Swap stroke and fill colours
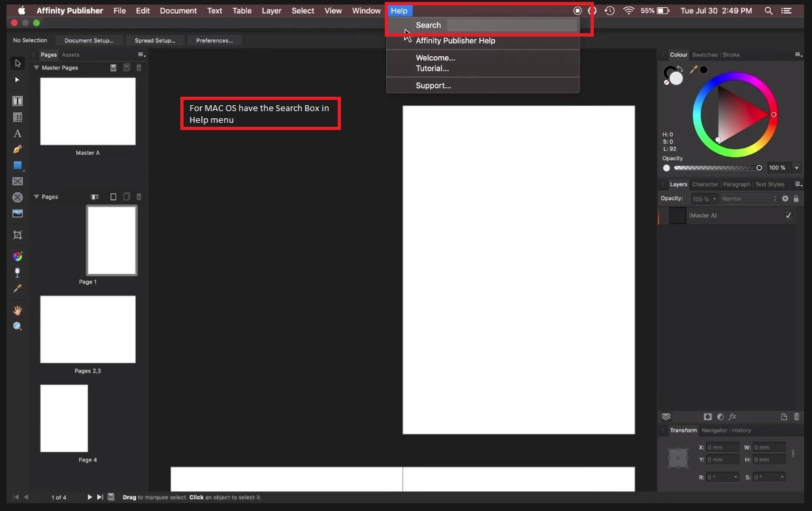 [681, 68]
